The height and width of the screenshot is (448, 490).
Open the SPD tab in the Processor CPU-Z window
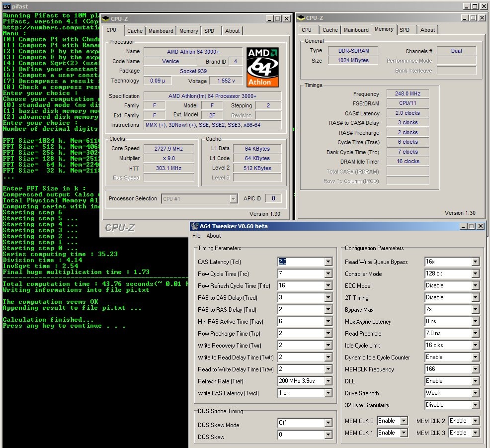pos(209,31)
